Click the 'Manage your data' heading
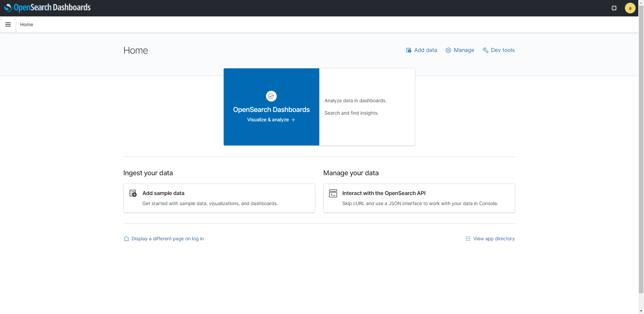 point(351,173)
